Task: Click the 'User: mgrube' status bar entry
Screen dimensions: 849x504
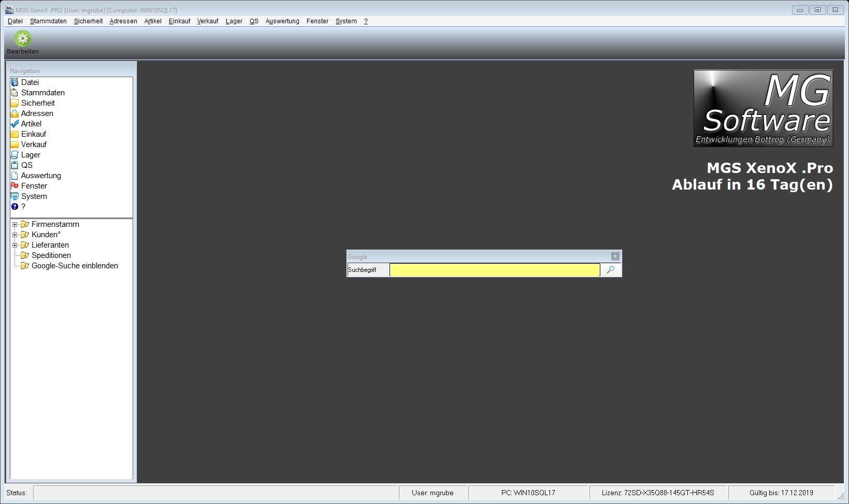Action: [x=433, y=493]
